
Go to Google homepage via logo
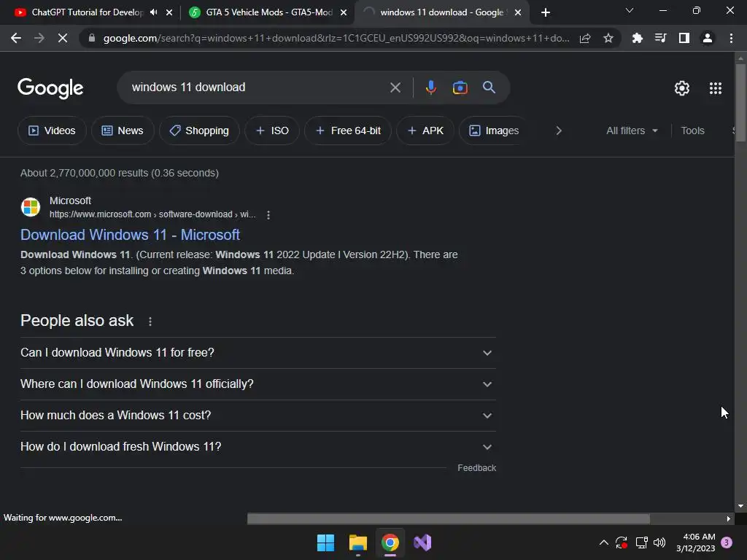click(50, 88)
